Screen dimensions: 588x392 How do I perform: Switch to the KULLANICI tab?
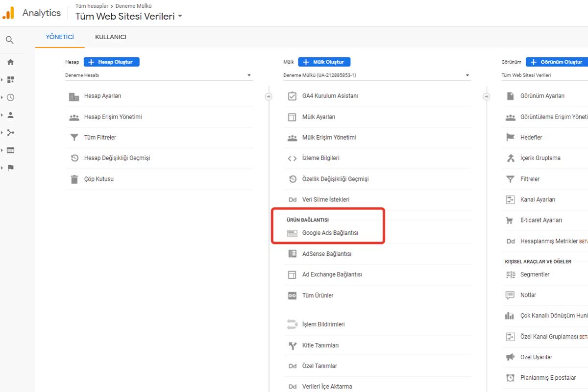111,37
